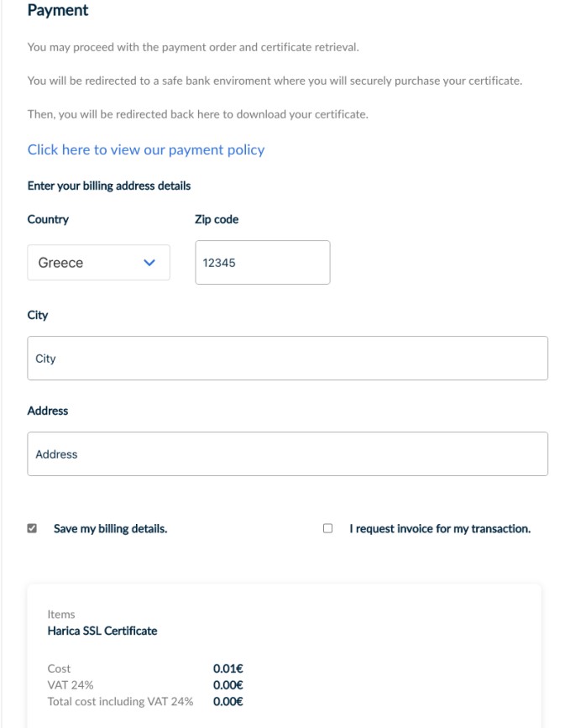Click the Items label in order summary

61,615
